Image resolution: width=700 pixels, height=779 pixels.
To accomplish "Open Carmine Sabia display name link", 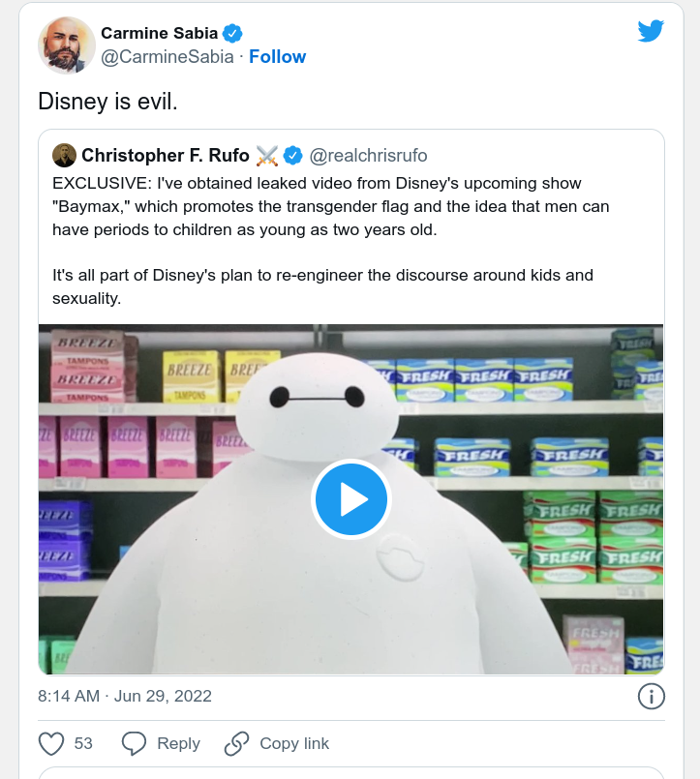I will [159, 33].
